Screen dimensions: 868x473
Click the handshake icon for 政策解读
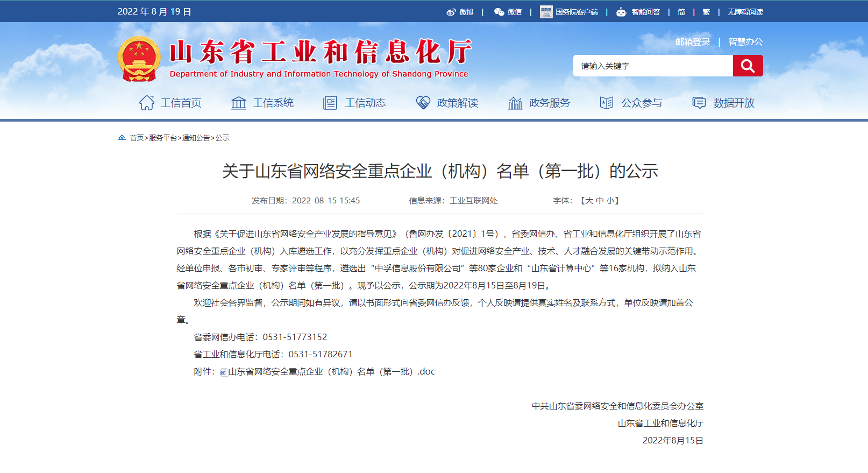pyautogui.click(x=423, y=103)
